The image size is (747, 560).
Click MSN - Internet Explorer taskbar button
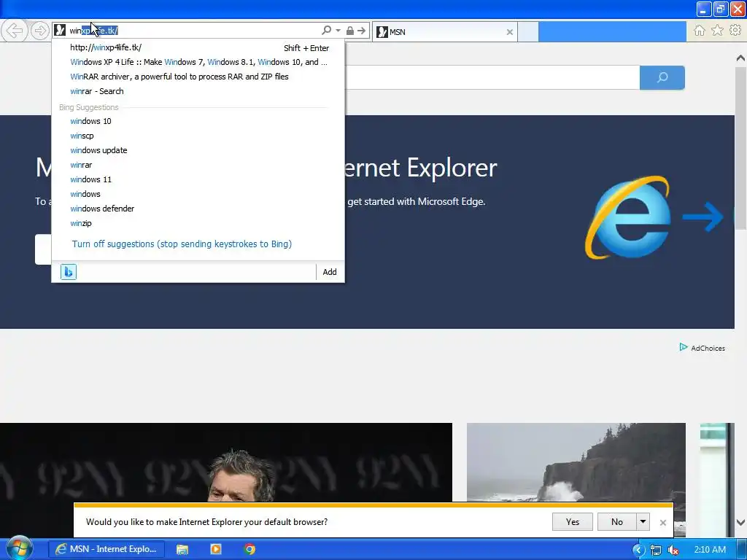(107, 549)
